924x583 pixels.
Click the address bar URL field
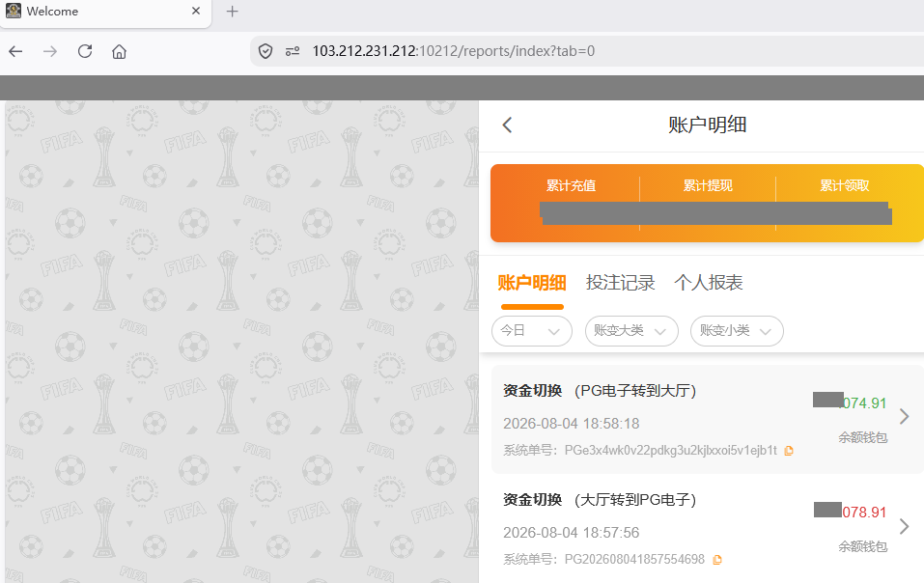click(587, 51)
